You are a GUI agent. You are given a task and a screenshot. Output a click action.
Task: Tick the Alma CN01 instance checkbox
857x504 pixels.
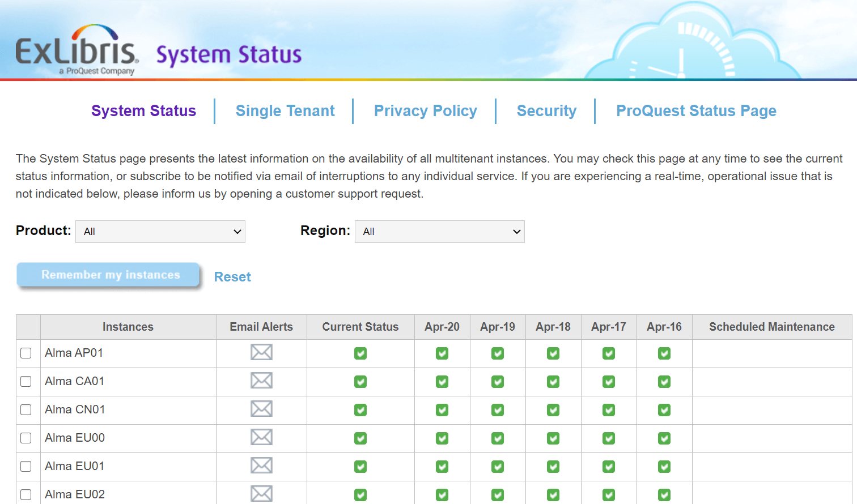coord(26,409)
